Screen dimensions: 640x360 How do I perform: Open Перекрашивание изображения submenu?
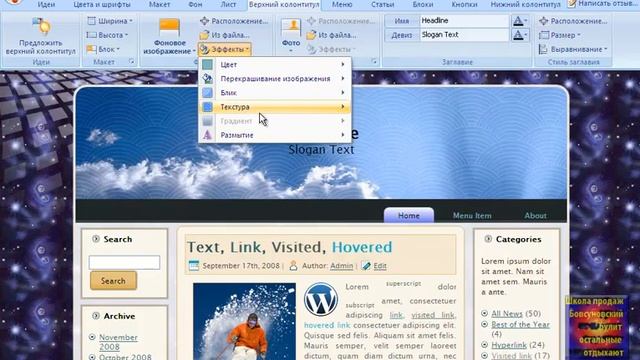pos(274,78)
